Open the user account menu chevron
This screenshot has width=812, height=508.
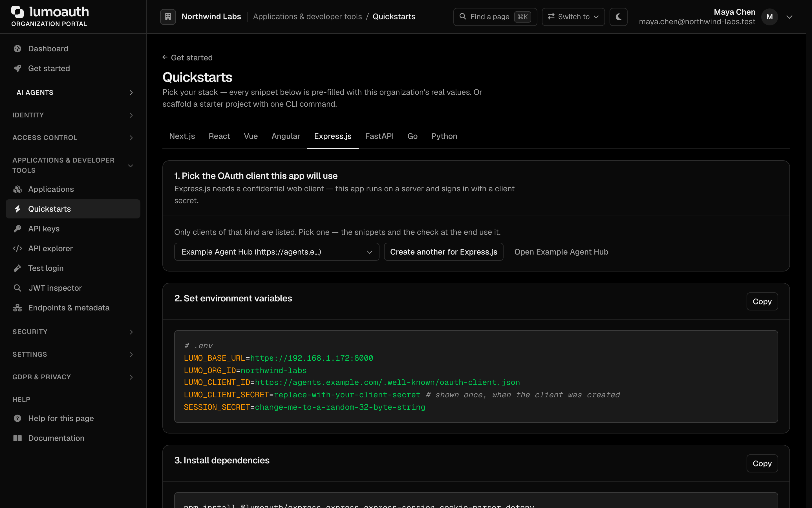point(789,17)
